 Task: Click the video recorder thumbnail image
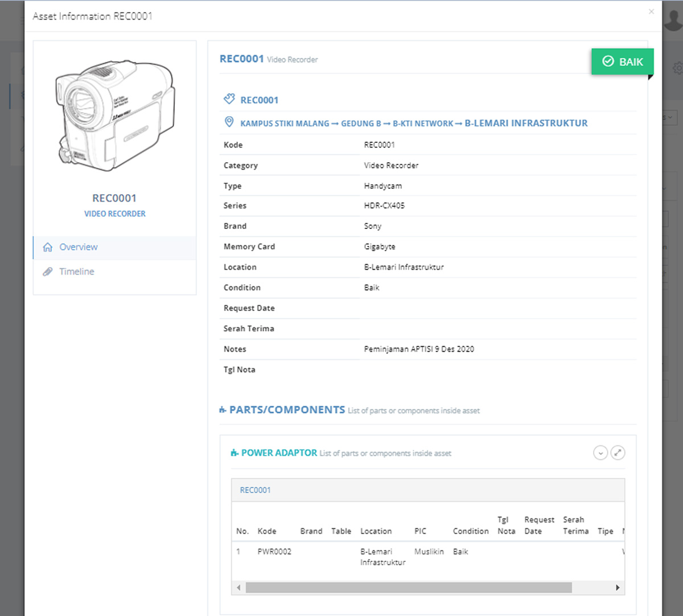(x=115, y=116)
